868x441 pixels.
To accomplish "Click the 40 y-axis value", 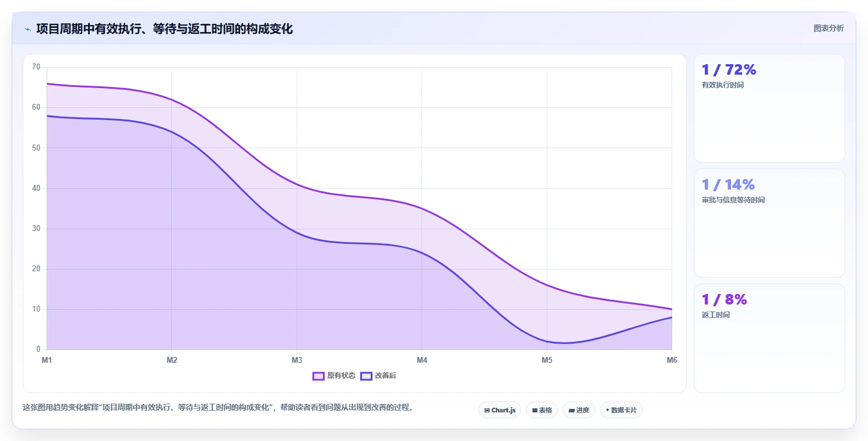I will coord(36,188).
